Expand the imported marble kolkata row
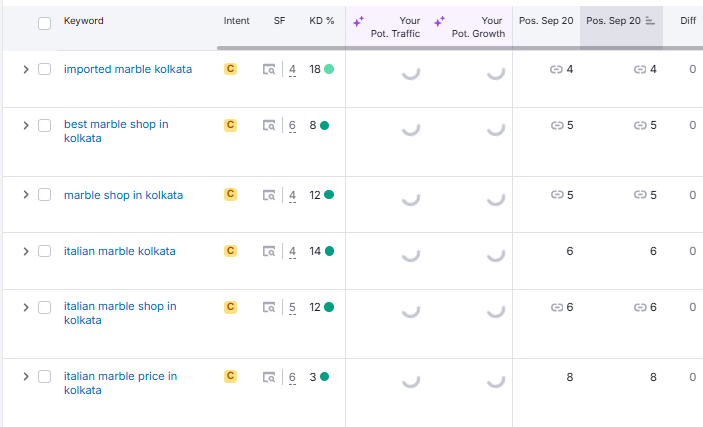 pyautogui.click(x=26, y=69)
